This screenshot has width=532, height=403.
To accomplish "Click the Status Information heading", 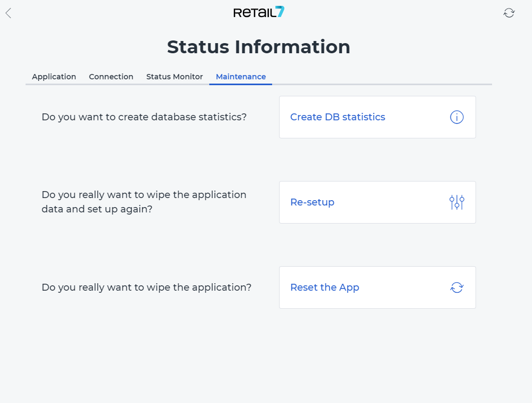I will click(258, 47).
